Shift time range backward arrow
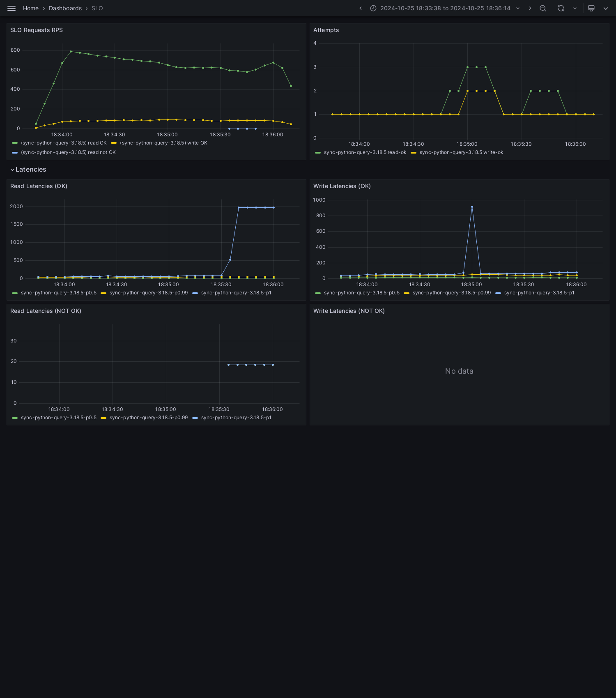The image size is (616, 698). (x=361, y=8)
